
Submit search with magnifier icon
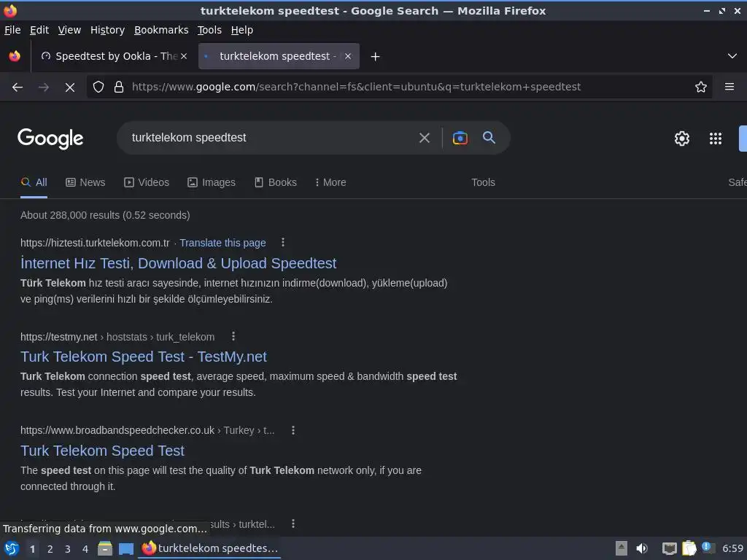489,138
